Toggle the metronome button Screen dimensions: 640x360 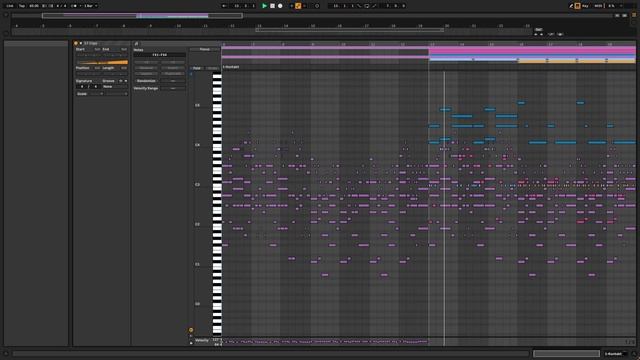click(74, 6)
